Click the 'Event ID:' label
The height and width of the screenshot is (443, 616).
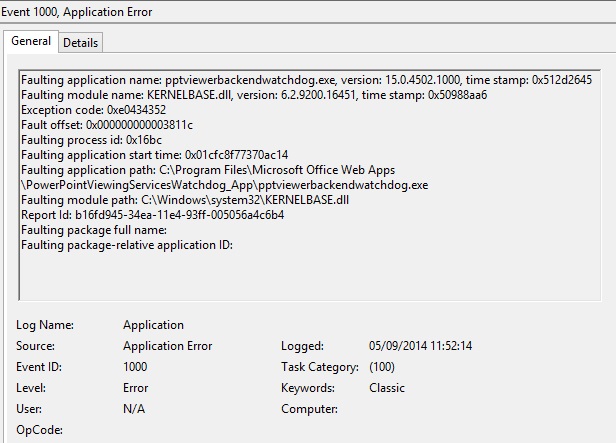tap(38, 367)
